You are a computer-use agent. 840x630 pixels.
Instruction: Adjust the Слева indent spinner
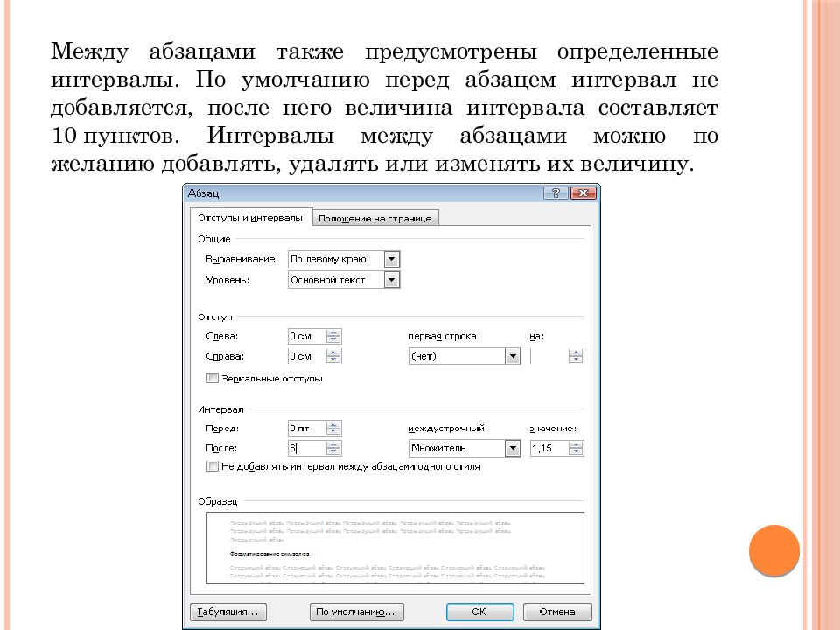(333, 336)
